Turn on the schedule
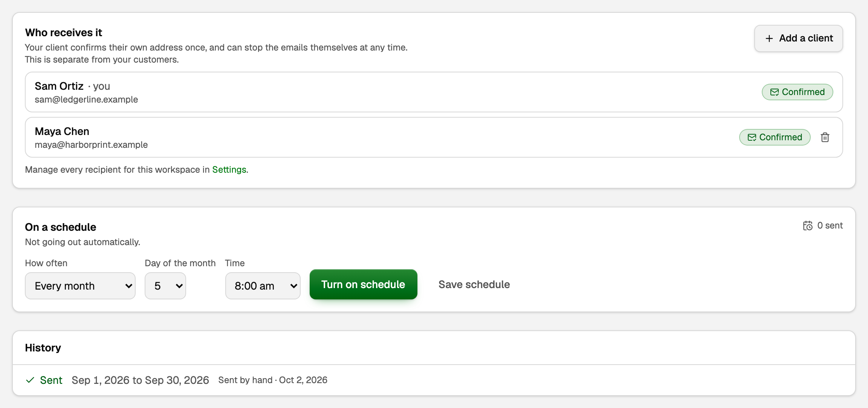Viewport: 868px width, 408px height. [x=364, y=284]
